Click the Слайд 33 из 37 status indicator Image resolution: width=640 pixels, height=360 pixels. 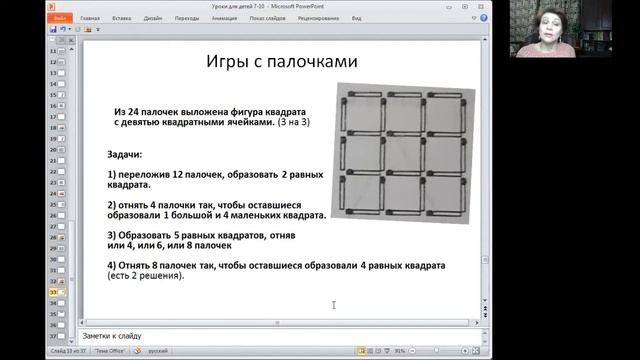click(68, 351)
